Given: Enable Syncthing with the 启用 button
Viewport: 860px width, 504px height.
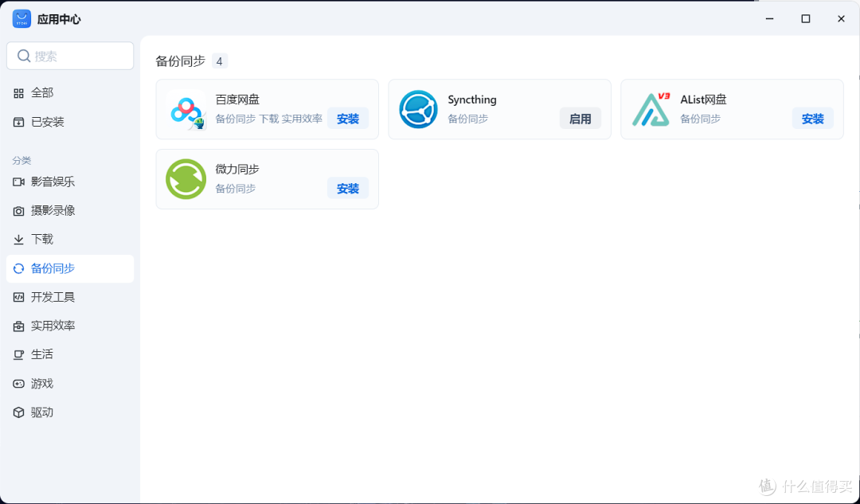Looking at the screenshot, I should pos(580,119).
